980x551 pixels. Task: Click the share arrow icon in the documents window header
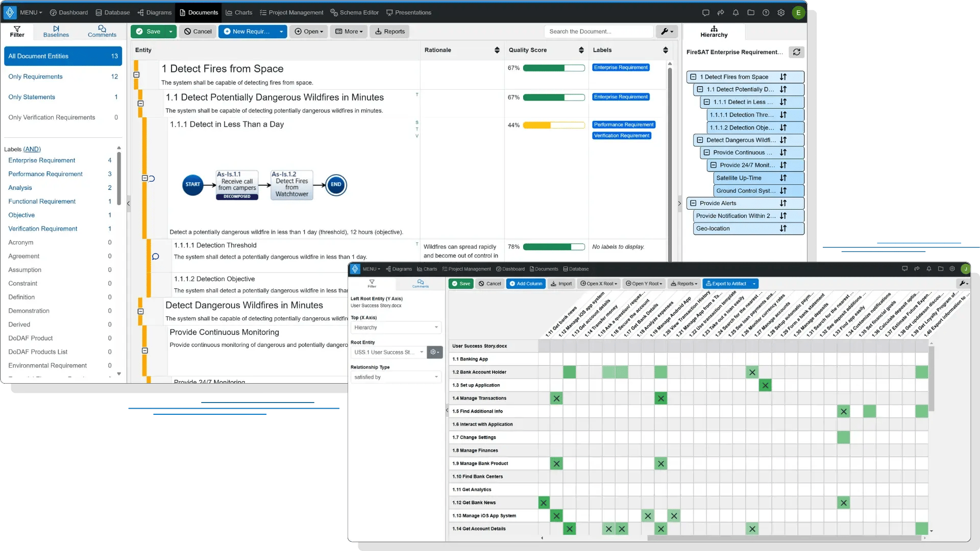[x=721, y=13]
